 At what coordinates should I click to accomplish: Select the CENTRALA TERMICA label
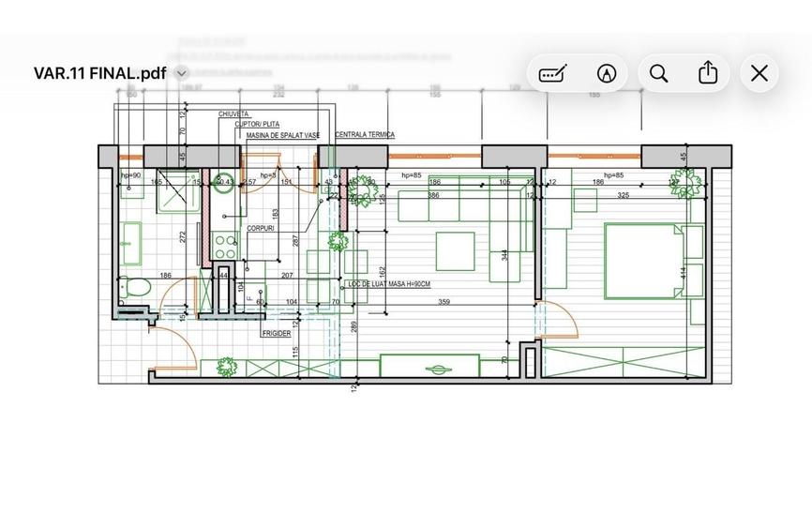(365, 135)
